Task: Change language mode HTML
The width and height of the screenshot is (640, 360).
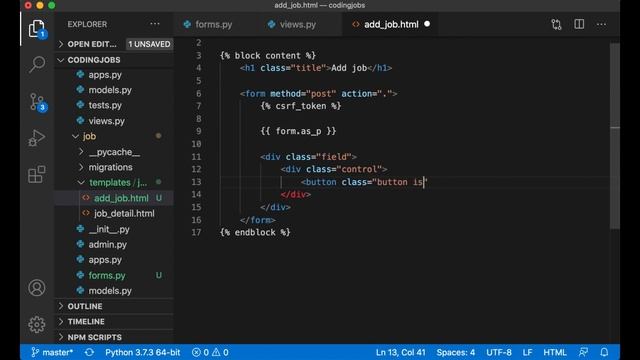Action: 555,352
